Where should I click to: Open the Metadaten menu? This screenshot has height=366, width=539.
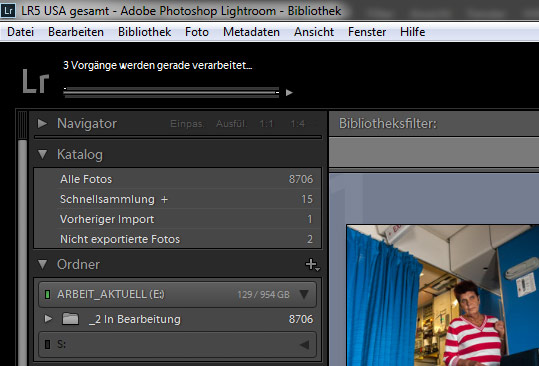click(251, 32)
